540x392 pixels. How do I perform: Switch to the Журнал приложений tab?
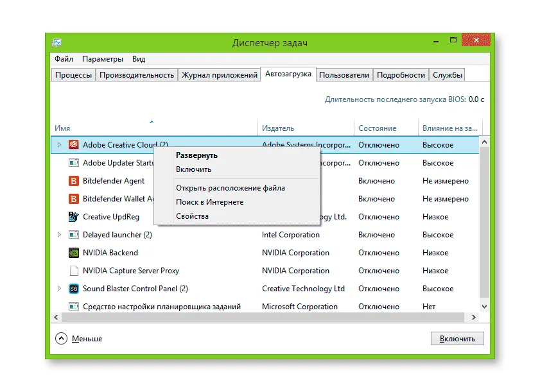pos(220,75)
